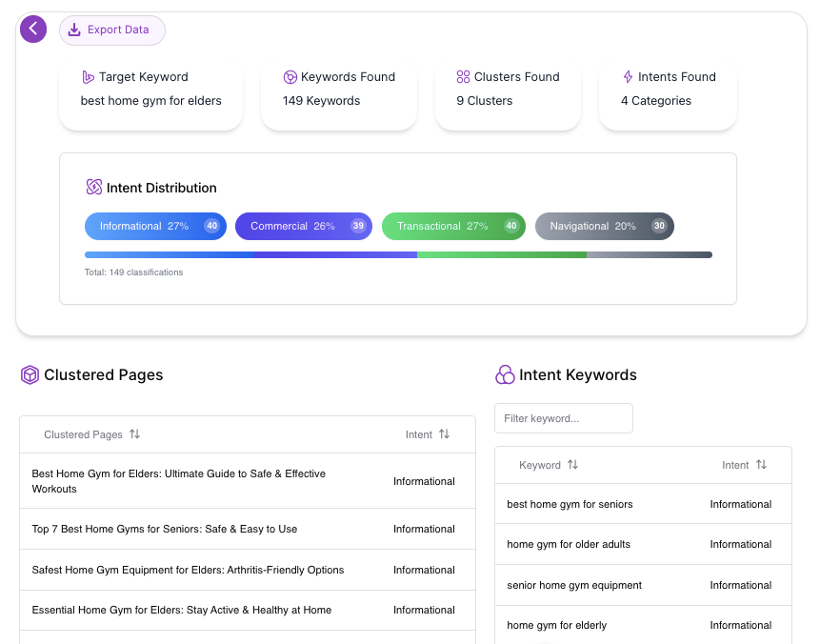
Task: Click the Export Data button
Action: click(x=111, y=30)
